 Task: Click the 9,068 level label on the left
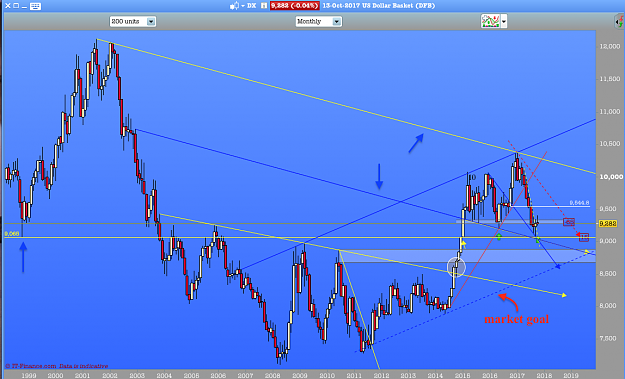pyautogui.click(x=12, y=234)
